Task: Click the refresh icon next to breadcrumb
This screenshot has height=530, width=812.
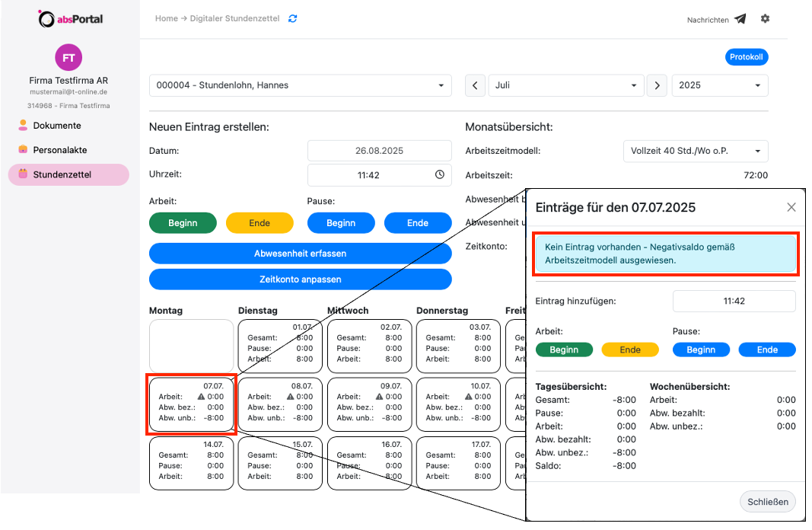Action: point(293,18)
